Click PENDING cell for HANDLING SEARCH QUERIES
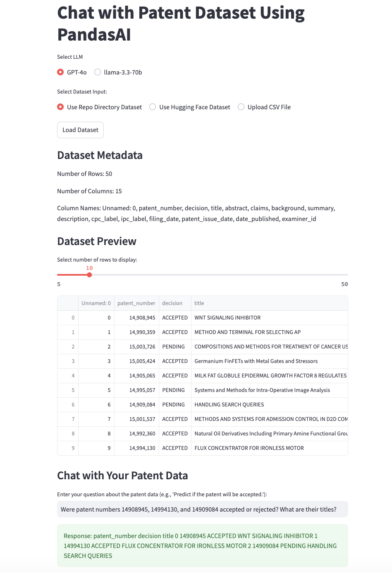392x572 pixels. point(173,405)
